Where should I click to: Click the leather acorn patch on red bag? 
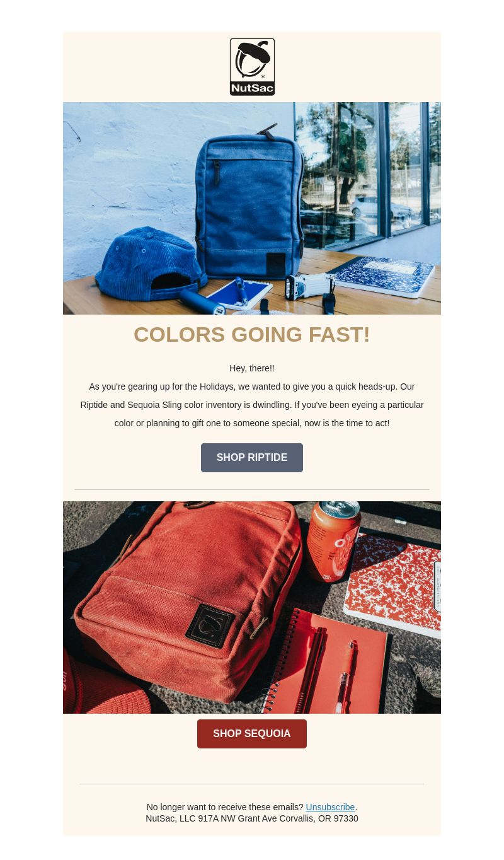click(x=210, y=625)
